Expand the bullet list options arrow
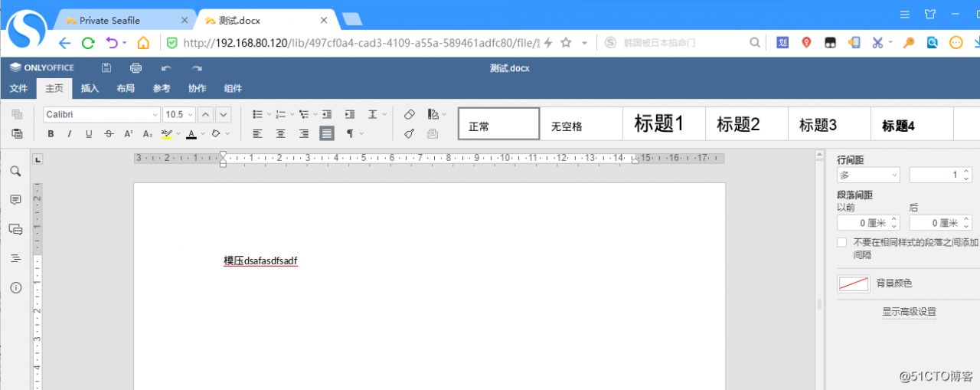The image size is (980, 390). click(269, 114)
